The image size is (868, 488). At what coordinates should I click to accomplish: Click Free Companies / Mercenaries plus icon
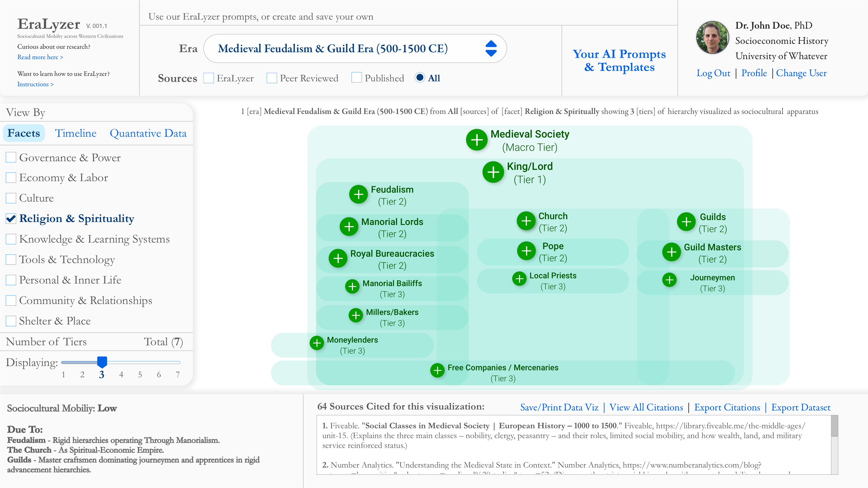[x=437, y=370]
